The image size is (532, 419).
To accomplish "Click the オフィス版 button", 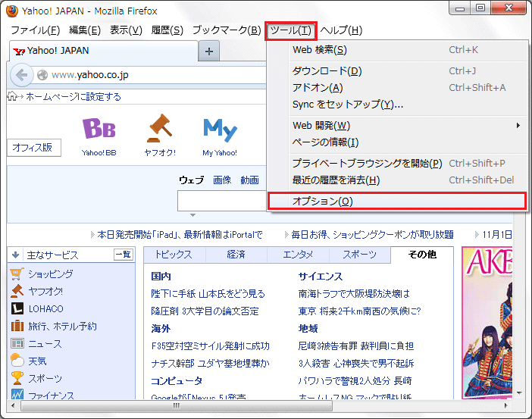I will (32, 148).
